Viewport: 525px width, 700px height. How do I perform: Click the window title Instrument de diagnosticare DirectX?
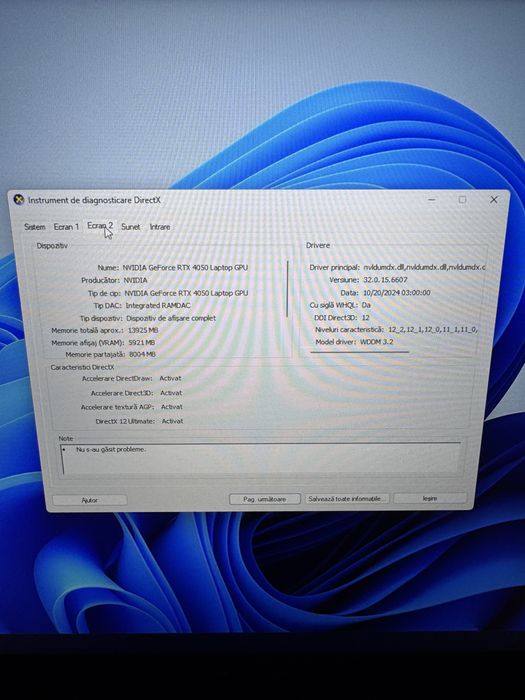pos(94,200)
